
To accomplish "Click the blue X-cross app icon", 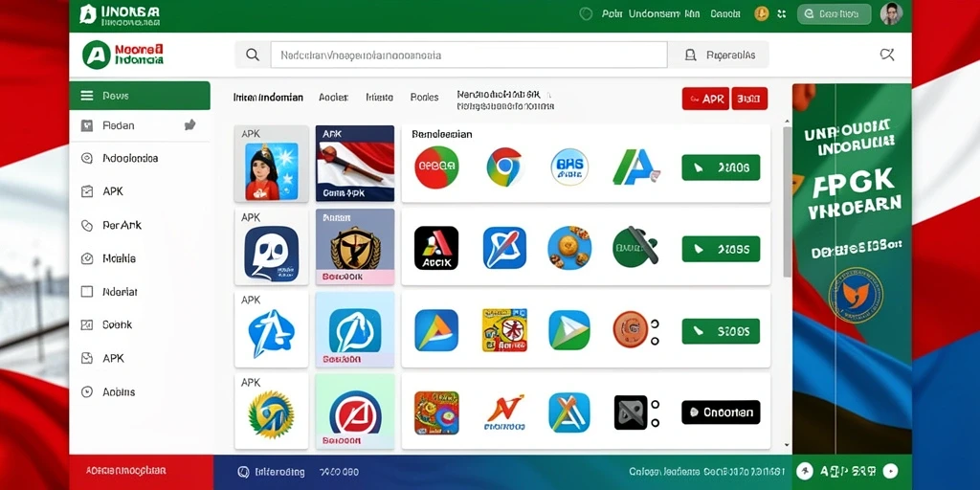I will pyautogui.click(x=569, y=412).
